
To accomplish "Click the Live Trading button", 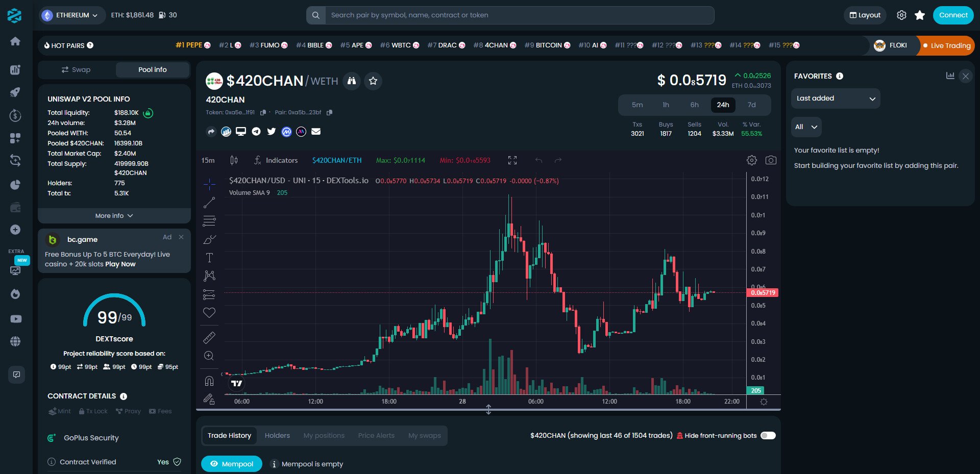I will [946, 45].
